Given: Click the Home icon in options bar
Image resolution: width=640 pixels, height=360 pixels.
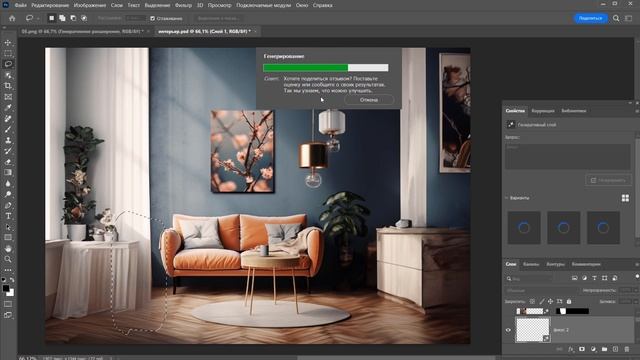Looking at the screenshot, I should [12, 18].
